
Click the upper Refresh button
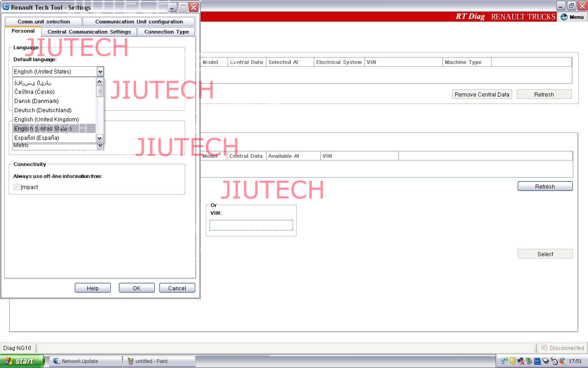[544, 94]
